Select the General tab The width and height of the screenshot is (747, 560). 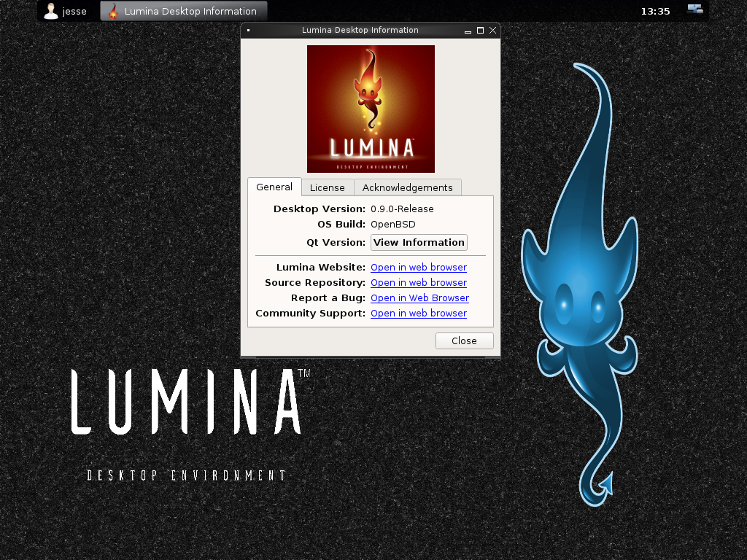coord(274,187)
